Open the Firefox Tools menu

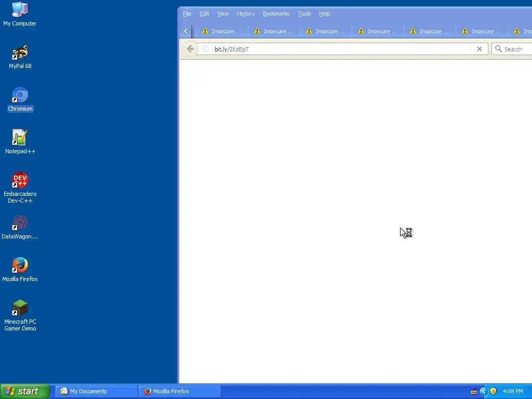[304, 14]
